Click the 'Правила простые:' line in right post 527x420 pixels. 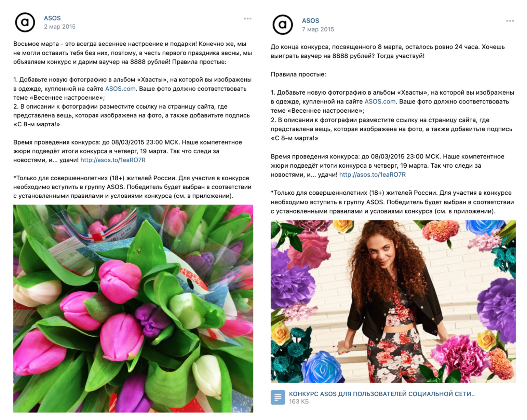click(298, 74)
